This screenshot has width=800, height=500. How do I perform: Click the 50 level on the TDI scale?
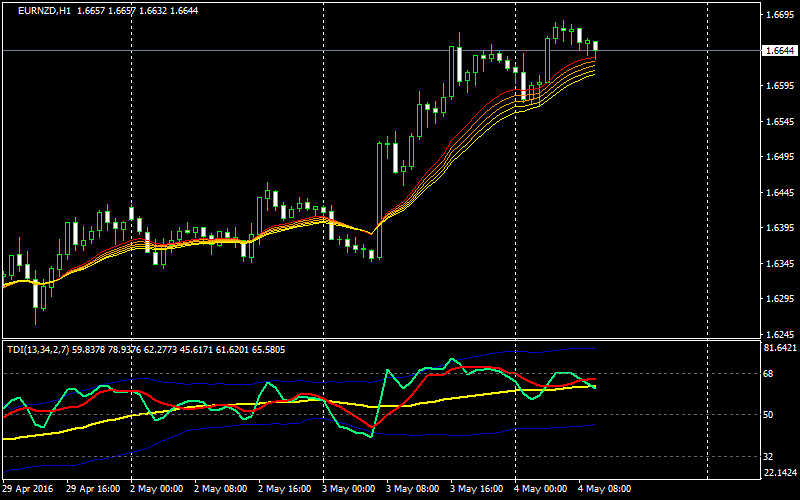click(x=769, y=415)
